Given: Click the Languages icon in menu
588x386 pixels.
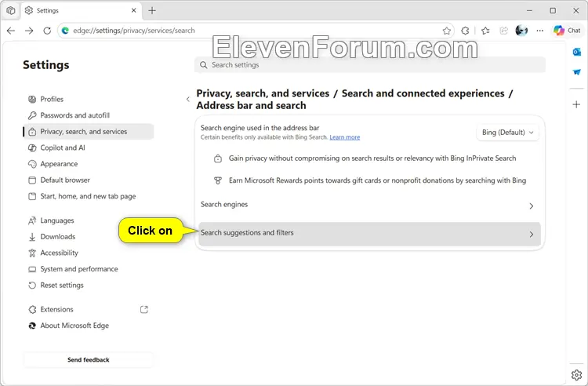Looking at the screenshot, I should coord(32,220).
